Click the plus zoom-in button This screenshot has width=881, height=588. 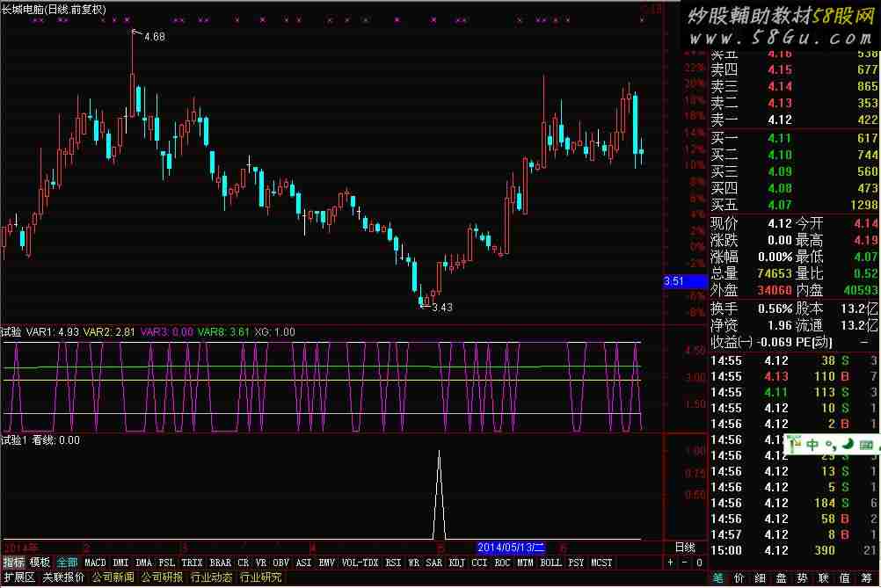671,563
